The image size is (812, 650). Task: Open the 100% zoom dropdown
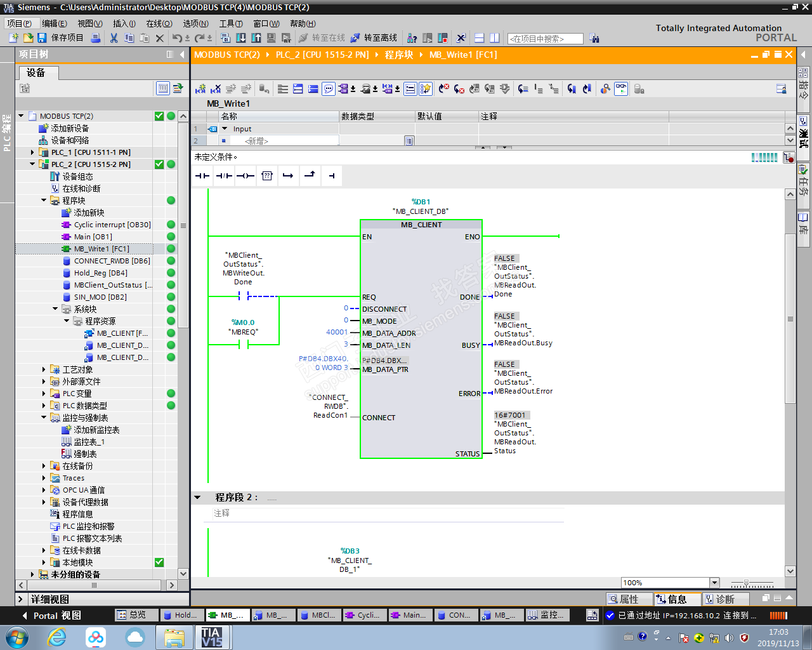pyautogui.click(x=714, y=583)
